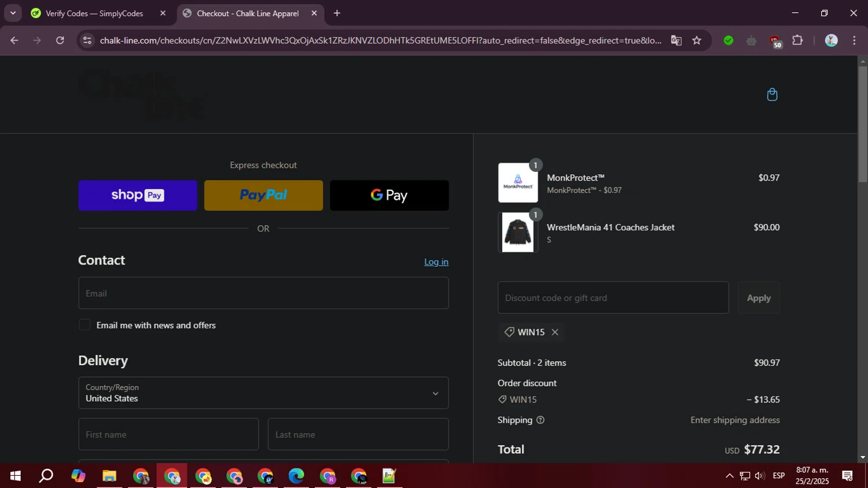Open the Windows Start menu
868x488 pixels.
[x=16, y=476]
